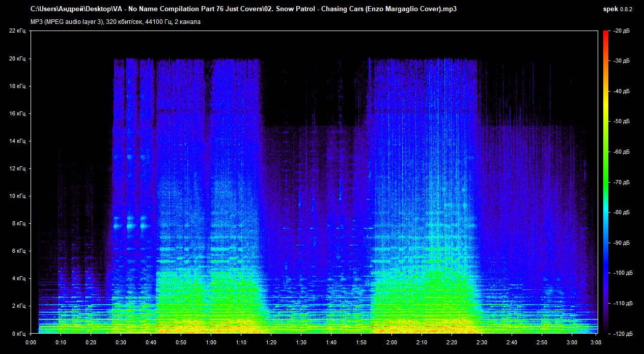The width and height of the screenshot is (644, 354).
Task: Click inside the spectrogram plot
Action: click(314, 182)
